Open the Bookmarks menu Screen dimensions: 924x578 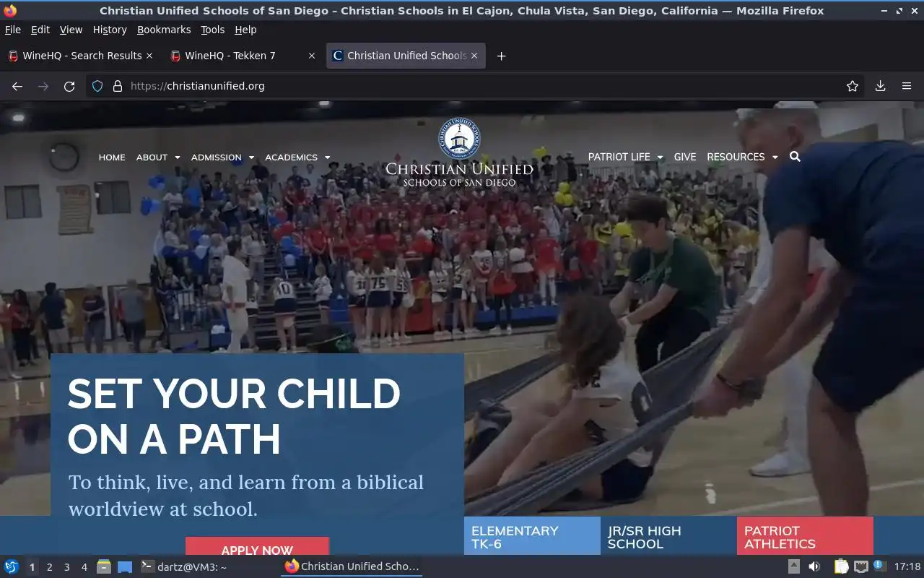[x=164, y=30]
